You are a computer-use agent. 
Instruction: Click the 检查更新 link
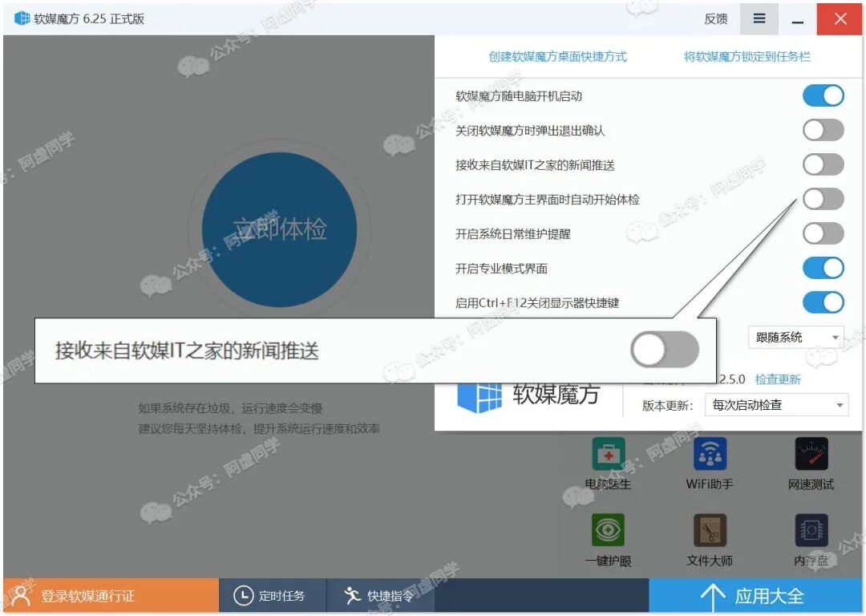pos(778,379)
